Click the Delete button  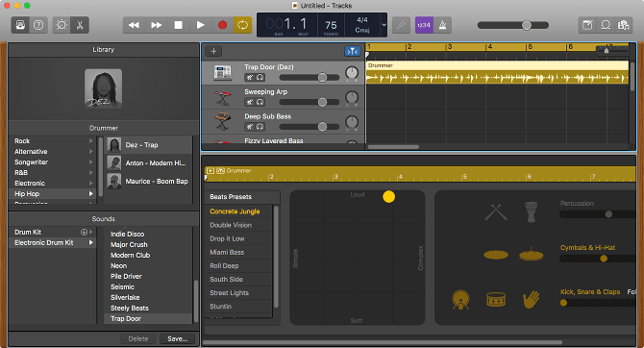138,339
